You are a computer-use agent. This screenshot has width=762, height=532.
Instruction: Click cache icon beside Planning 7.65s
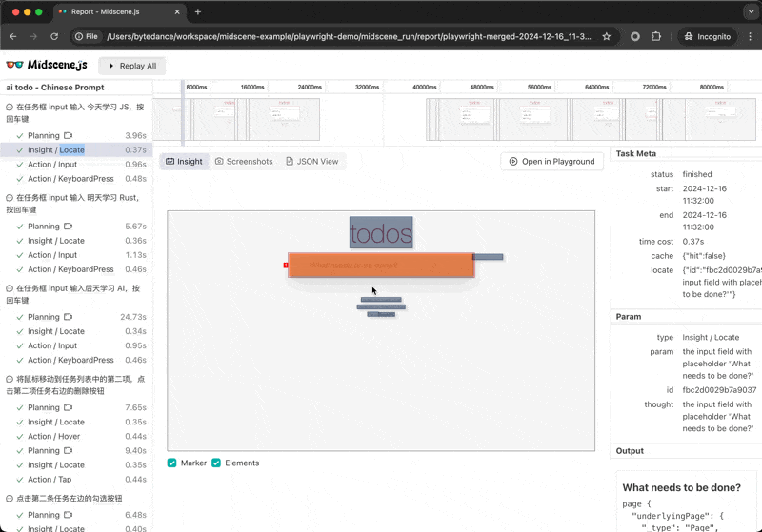click(68, 407)
